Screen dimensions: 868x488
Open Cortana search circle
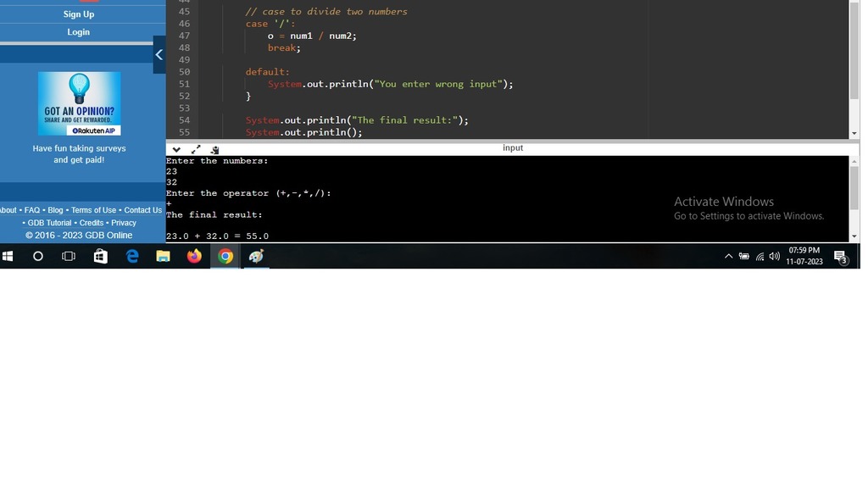click(x=37, y=256)
